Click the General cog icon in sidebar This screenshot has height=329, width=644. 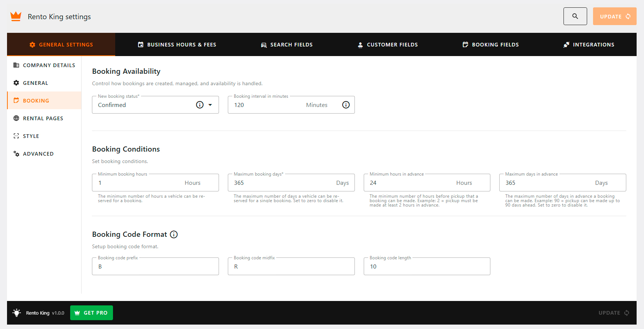pyautogui.click(x=16, y=83)
